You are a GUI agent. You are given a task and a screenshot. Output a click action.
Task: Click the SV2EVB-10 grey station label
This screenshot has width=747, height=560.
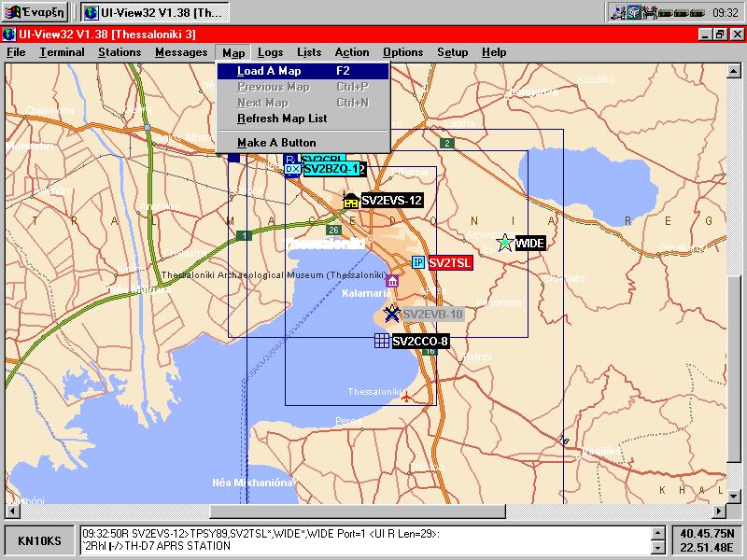click(432, 315)
